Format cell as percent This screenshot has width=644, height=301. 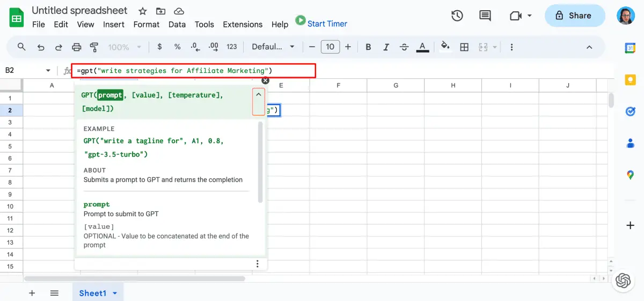click(x=177, y=47)
